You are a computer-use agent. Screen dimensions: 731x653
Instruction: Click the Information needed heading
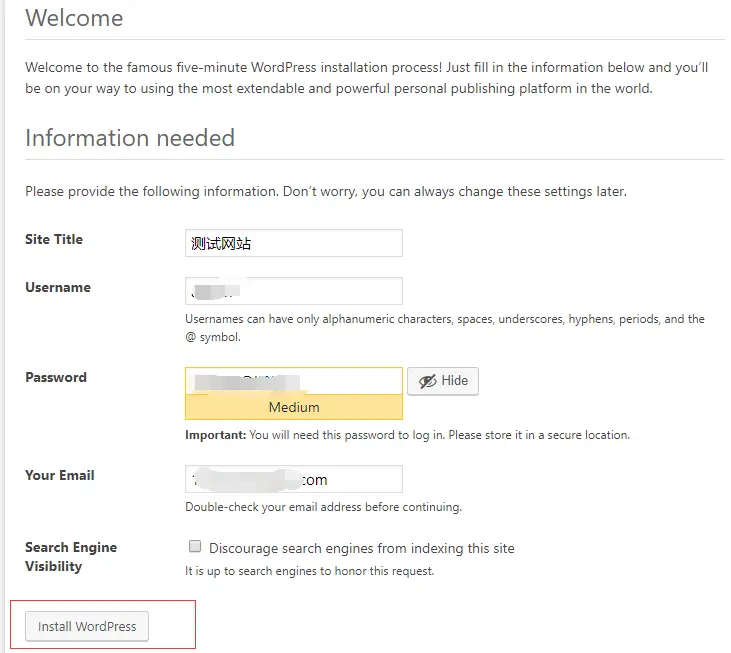[x=130, y=138]
